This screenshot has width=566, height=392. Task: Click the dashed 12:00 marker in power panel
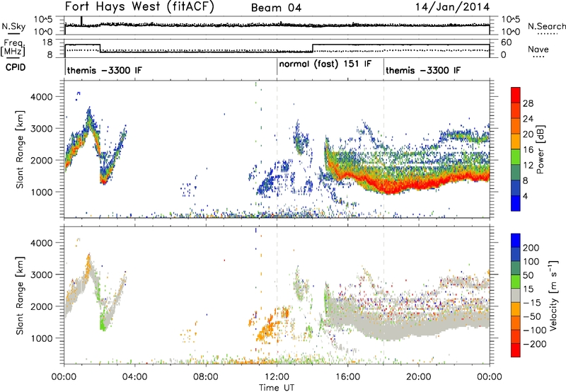pyautogui.click(x=277, y=149)
